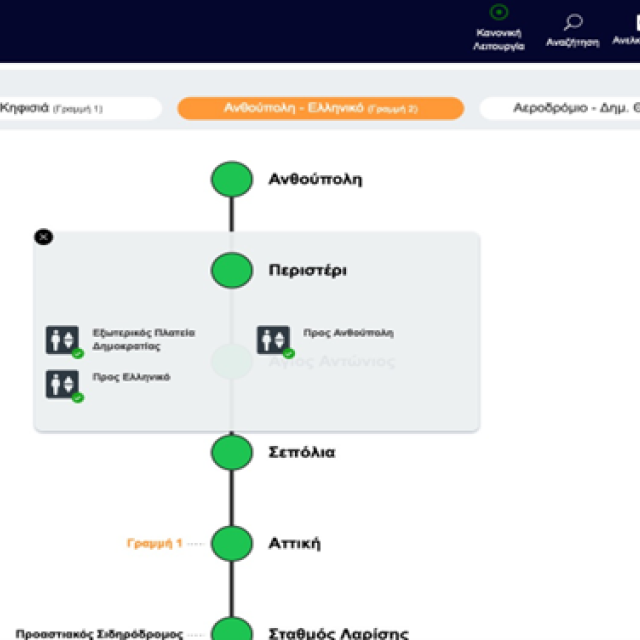Select the Ανθούπολη station circle

click(x=231, y=180)
